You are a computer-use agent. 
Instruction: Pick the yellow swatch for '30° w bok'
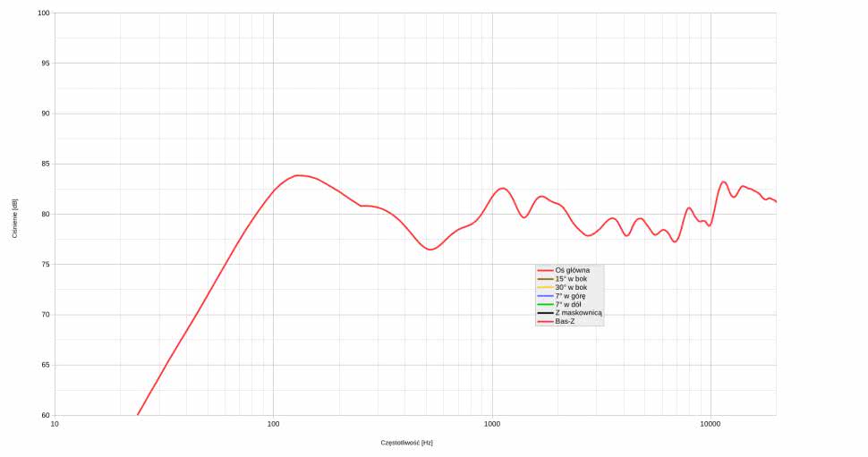[x=545, y=287]
